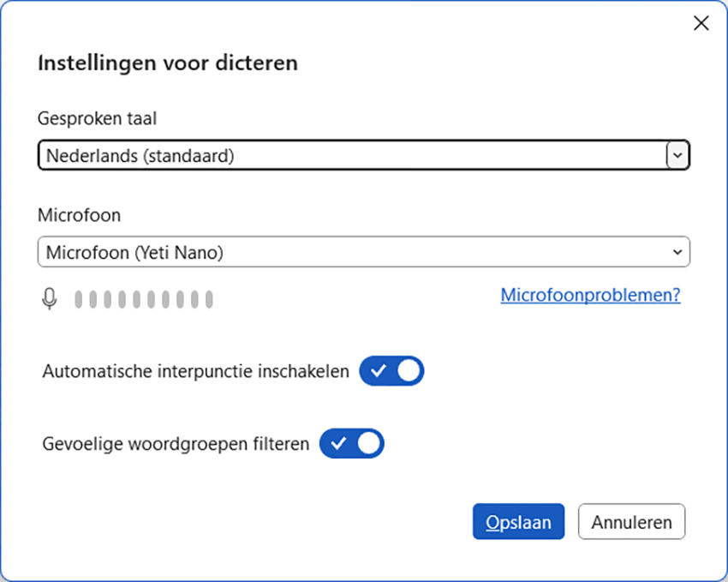Expand the Gesproken taal dropdown arrow
The height and width of the screenshot is (582, 728).
pyautogui.click(x=677, y=155)
